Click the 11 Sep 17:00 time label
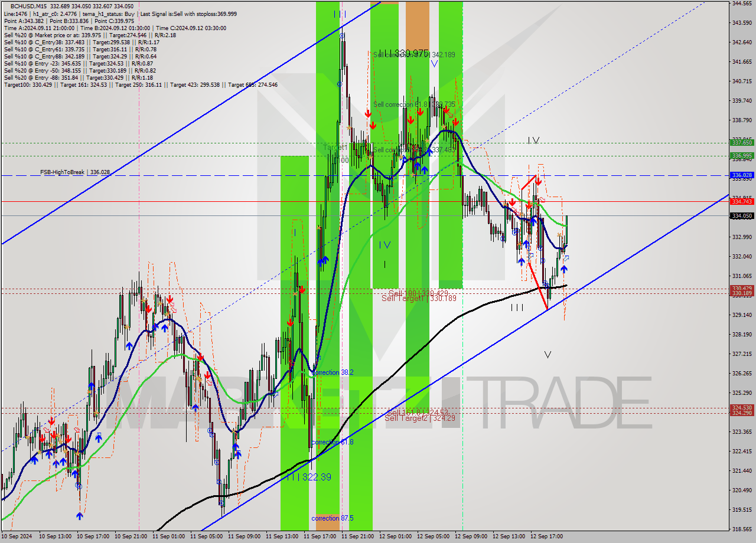 tap(320, 537)
